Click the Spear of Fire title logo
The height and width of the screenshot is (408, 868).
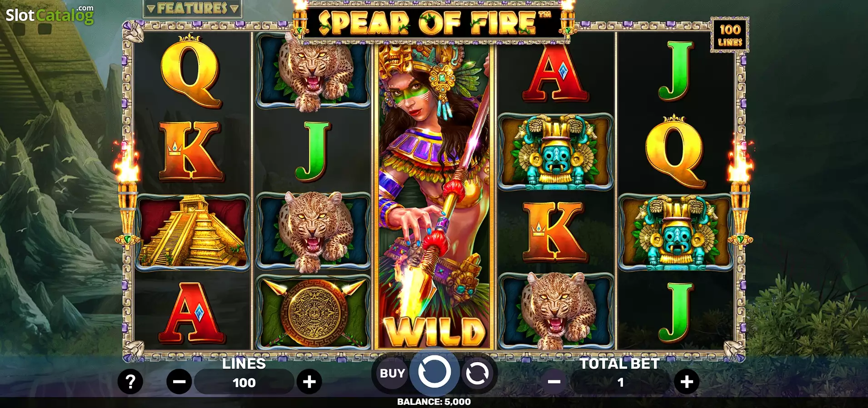(435, 22)
